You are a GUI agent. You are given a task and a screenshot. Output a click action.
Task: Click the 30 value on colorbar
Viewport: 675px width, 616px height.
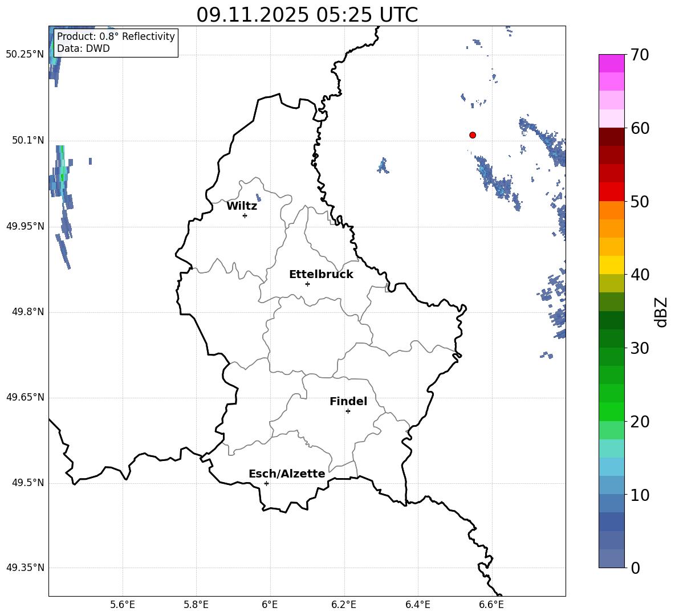(640, 348)
